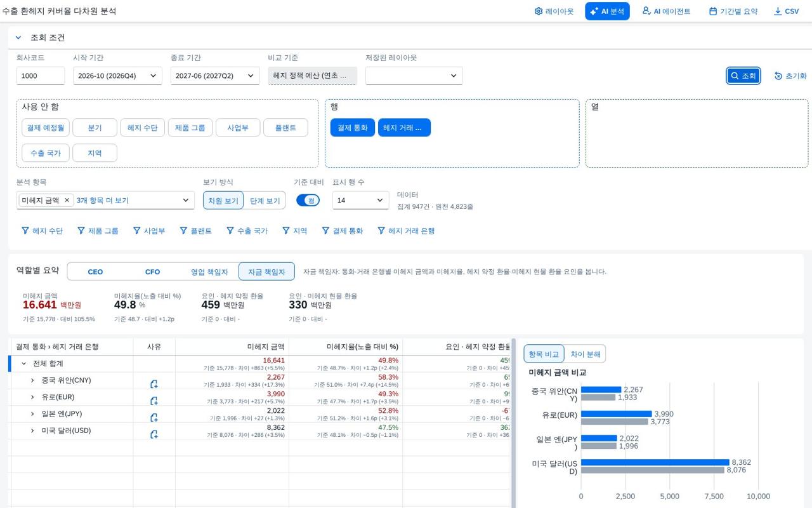Click the 결제 예정월 dimension chip
Screen dimensions: 812x508
point(45,128)
